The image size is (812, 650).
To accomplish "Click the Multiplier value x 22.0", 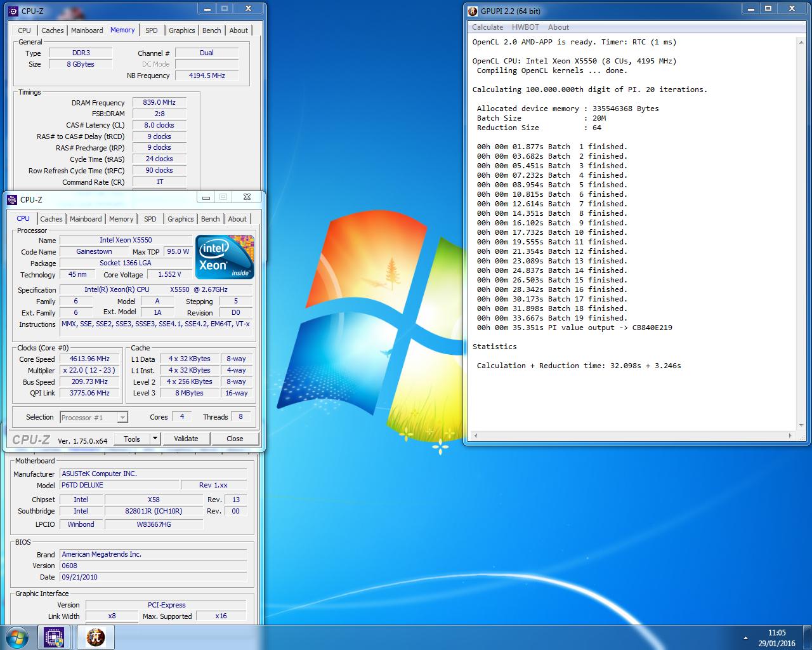I will (89, 370).
